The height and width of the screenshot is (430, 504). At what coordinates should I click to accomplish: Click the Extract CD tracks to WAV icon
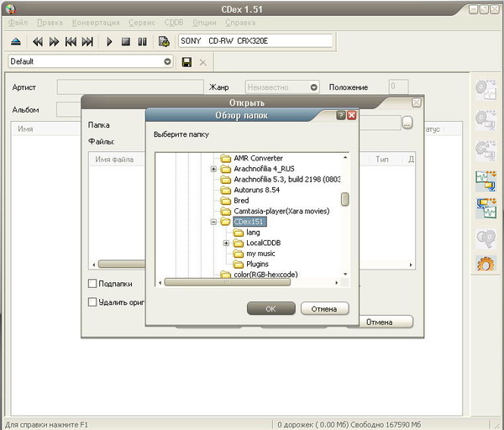[x=486, y=90]
